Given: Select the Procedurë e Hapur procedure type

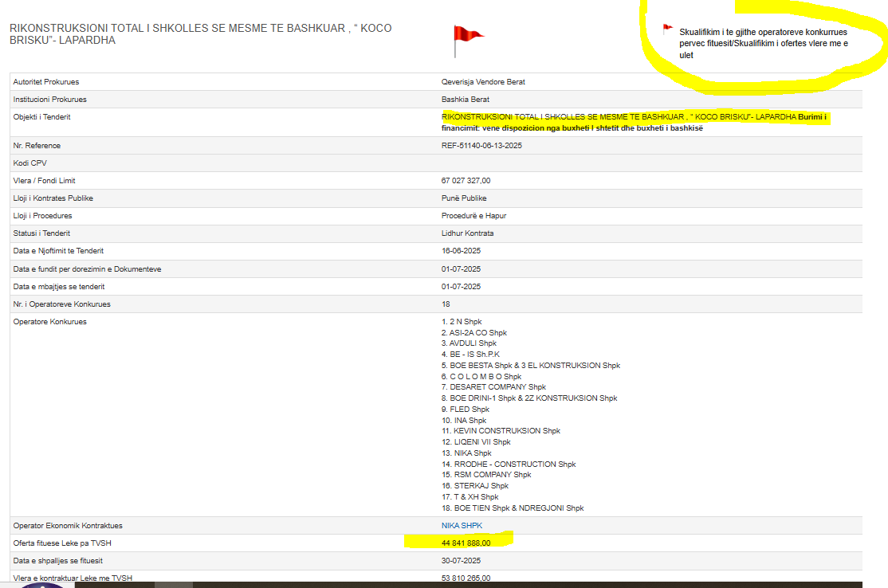Looking at the screenshot, I should coord(473,216).
